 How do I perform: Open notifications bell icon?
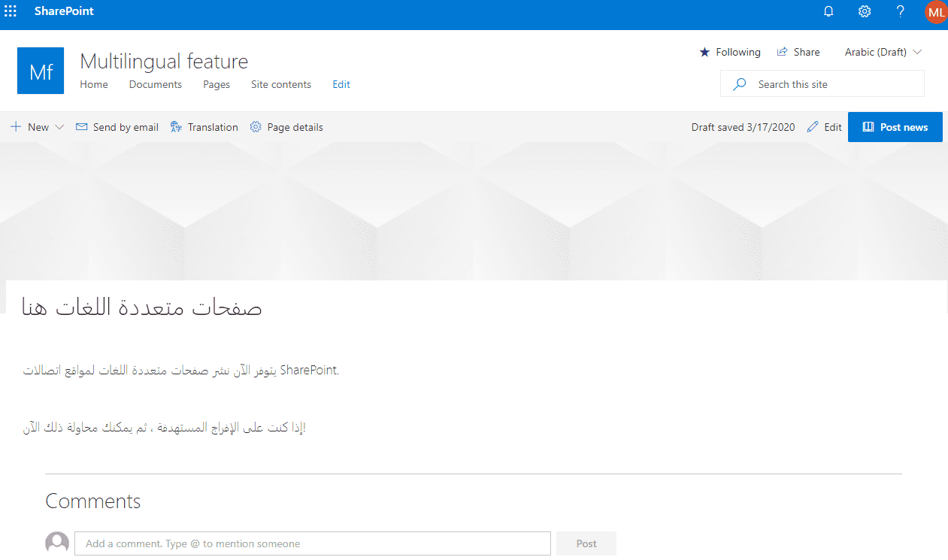829,11
